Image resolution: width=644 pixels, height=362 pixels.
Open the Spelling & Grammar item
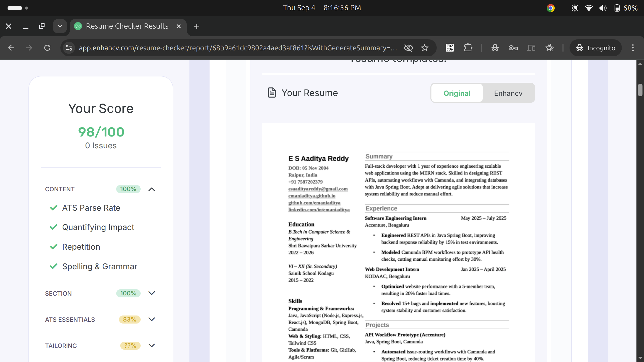[x=100, y=266]
